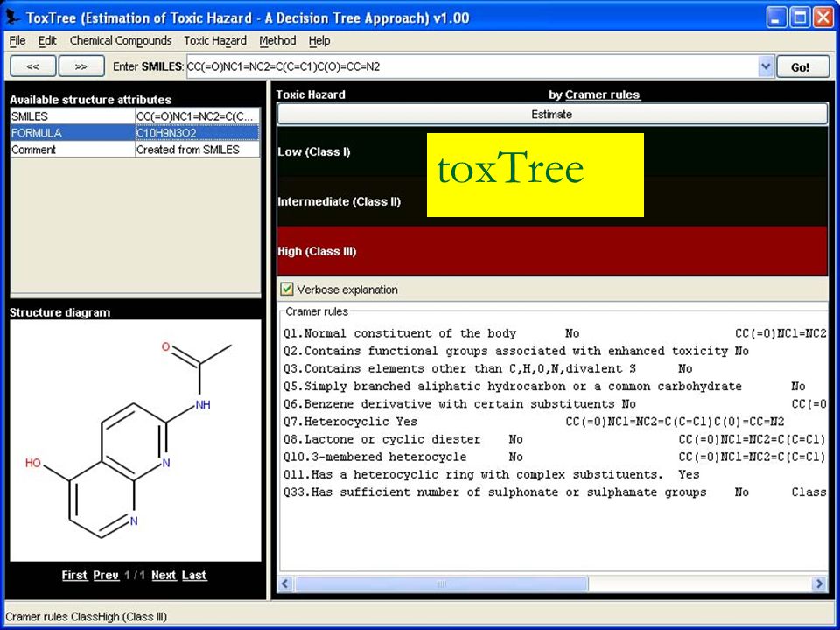The width and height of the screenshot is (840, 630).
Task: Click the >> next compound button
Action: [80, 66]
